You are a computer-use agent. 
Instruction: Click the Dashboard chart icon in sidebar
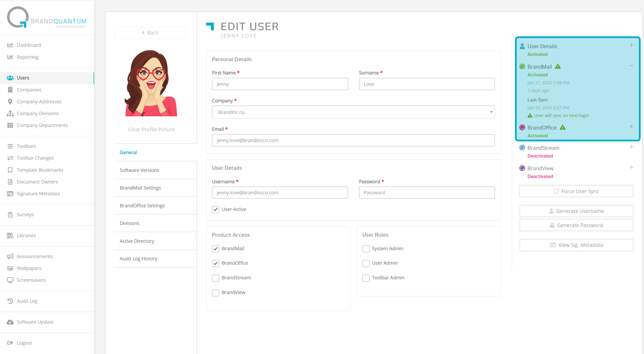(10, 45)
